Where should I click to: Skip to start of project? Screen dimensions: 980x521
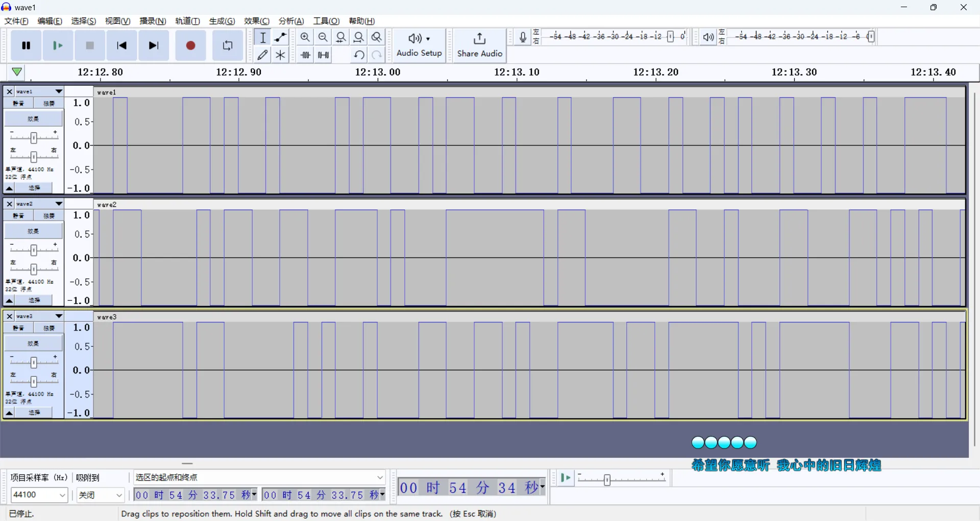[121, 45]
